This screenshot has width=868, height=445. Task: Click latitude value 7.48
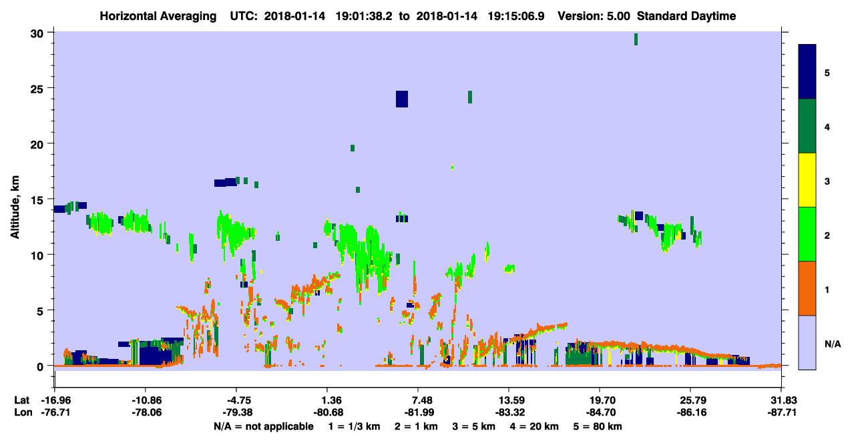click(x=419, y=400)
